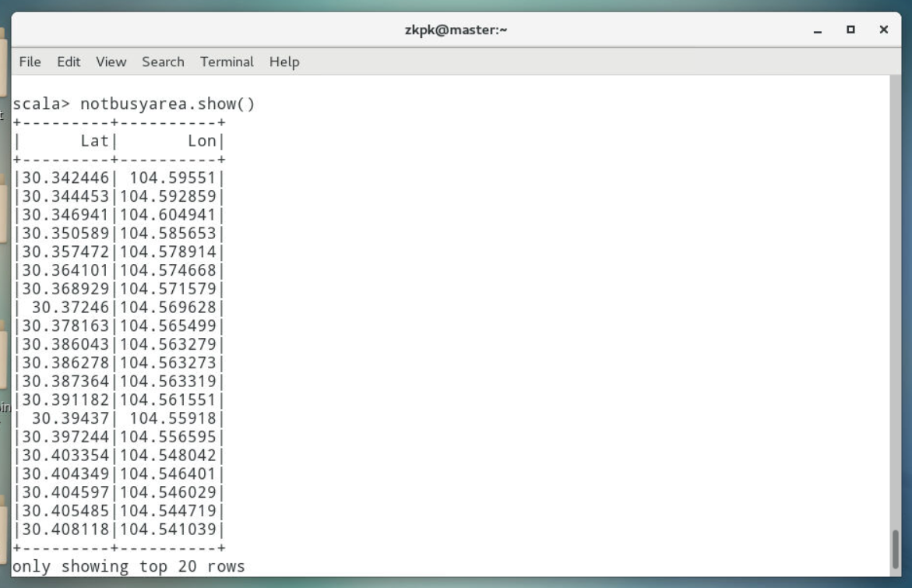Select longitude value 104.563279
The height and width of the screenshot is (588, 912).
pos(168,344)
